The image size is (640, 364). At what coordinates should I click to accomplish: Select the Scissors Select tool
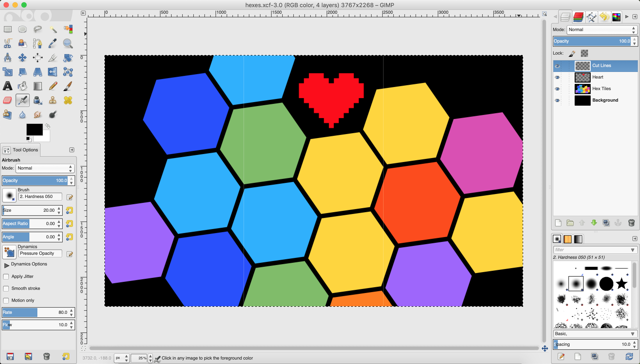tap(8, 44)
